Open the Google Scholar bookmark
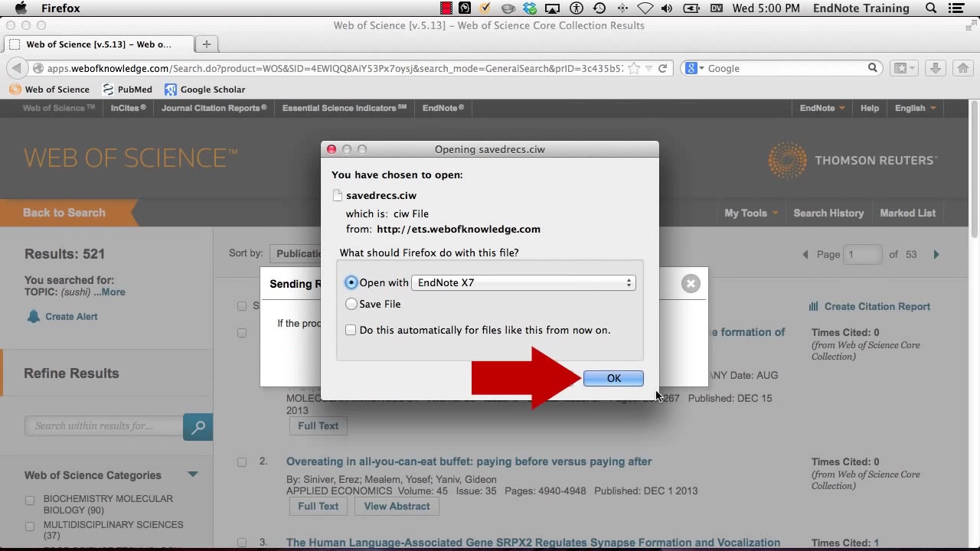Viewport: 980px width, 551px height. coord(204,89)
